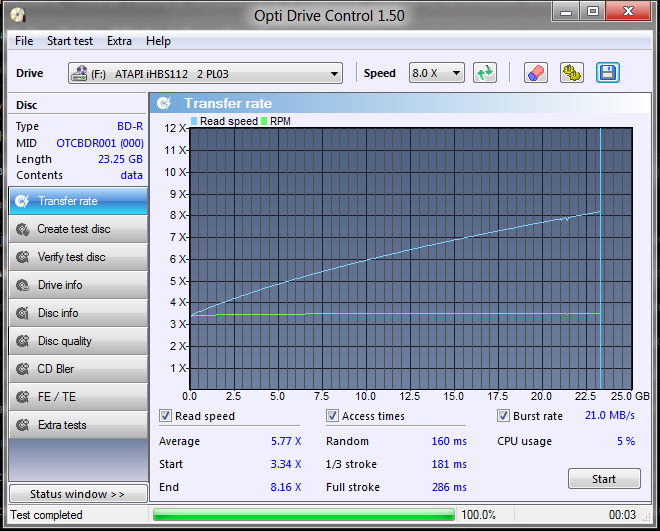The image size is (660, 531).
Task: Open the Drive selection dropdown
Action: click(x=205, y=73)
